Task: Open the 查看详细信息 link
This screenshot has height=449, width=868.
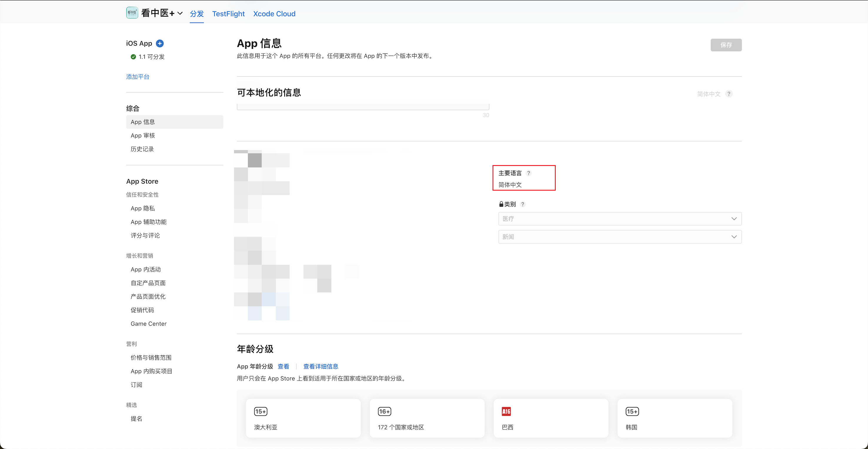Action: click(321, 366)
